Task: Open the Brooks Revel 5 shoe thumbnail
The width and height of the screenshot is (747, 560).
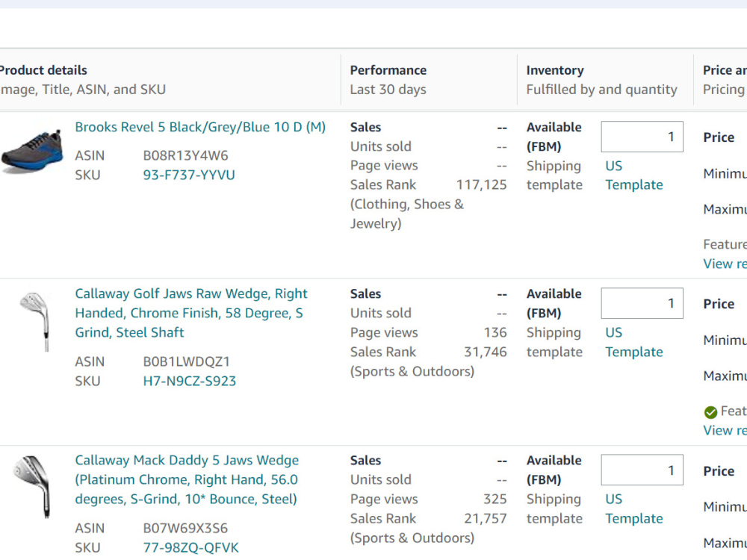Action: point(32,151)
